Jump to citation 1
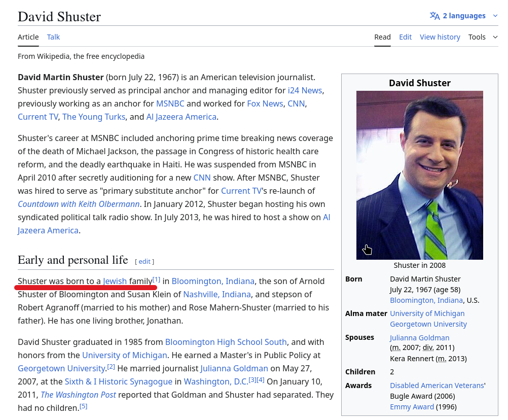The height and width of the screenshot is (420, 508). (156, 279)
